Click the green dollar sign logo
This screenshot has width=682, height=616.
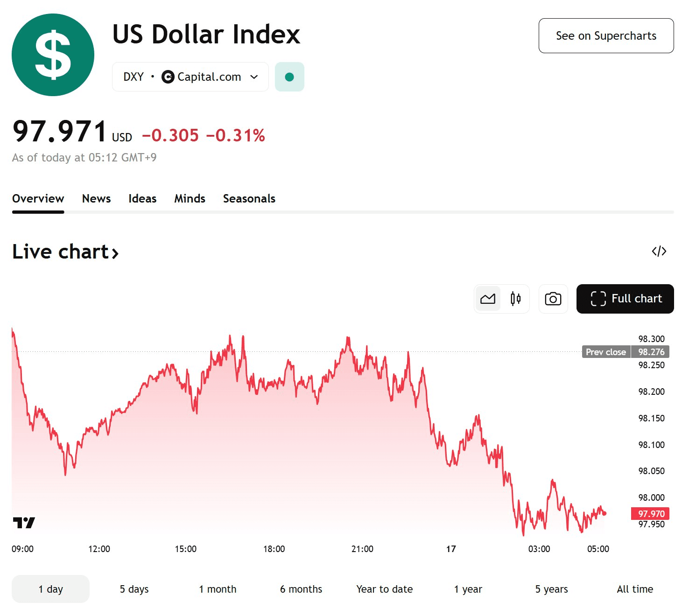pyautogui.click(x=53, y=55)
